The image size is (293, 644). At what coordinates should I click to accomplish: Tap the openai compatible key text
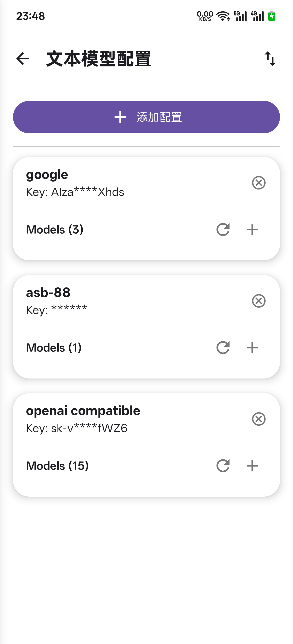pyautogui.click(x=77, y=428)
